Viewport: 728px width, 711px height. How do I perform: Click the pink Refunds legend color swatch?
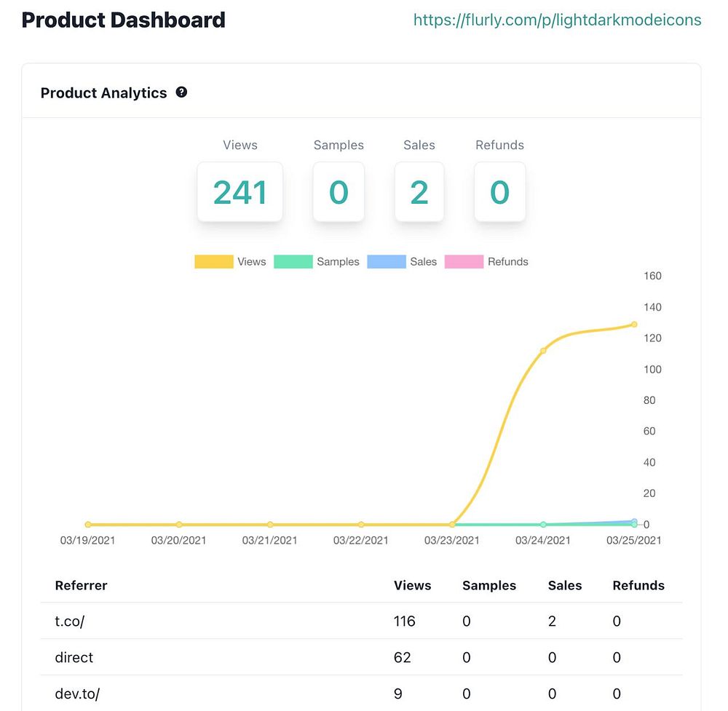coord(464,262)
